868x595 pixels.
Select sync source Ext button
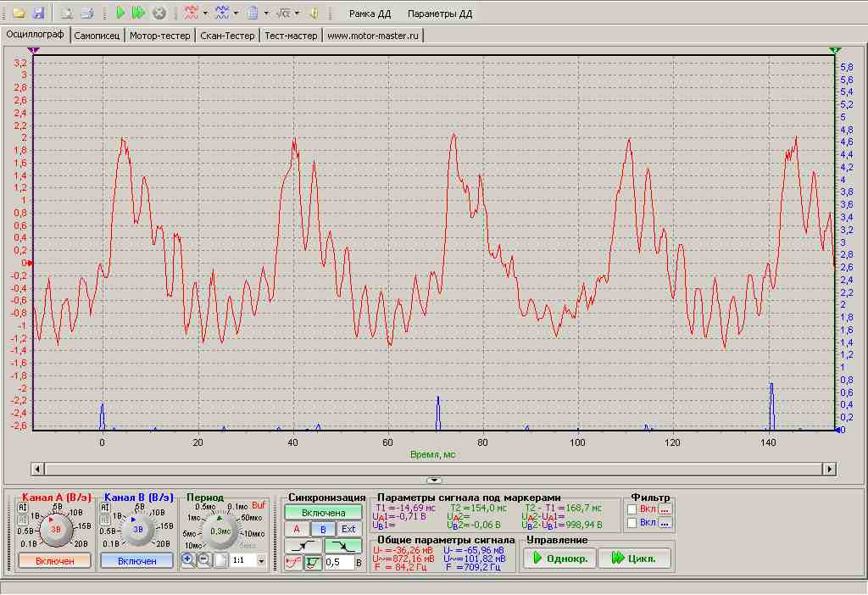(x=348, y=529)
